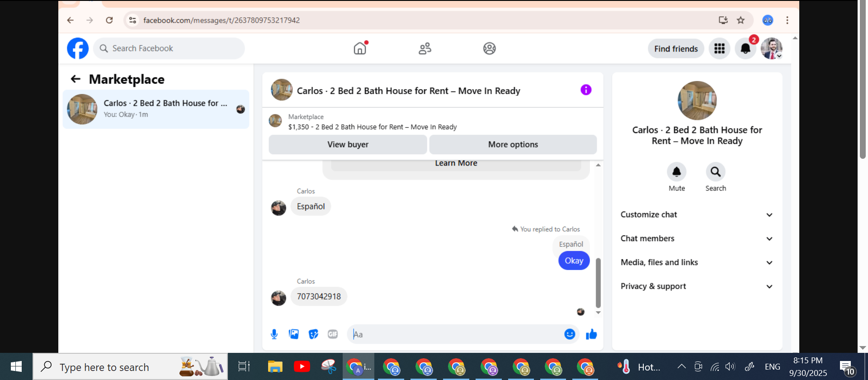Click the Marketplace listing price line
Viewport: 868px width, 380px height.
coord(373,127)
